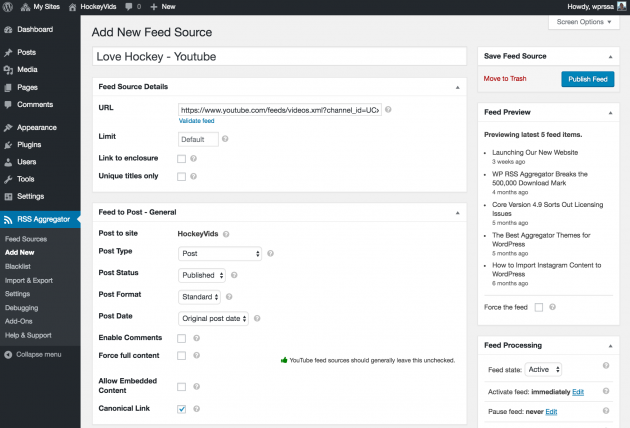
Task: Click the help icon beside Link to enclosure
Action: pyautogui.click(x=193, y=158)
